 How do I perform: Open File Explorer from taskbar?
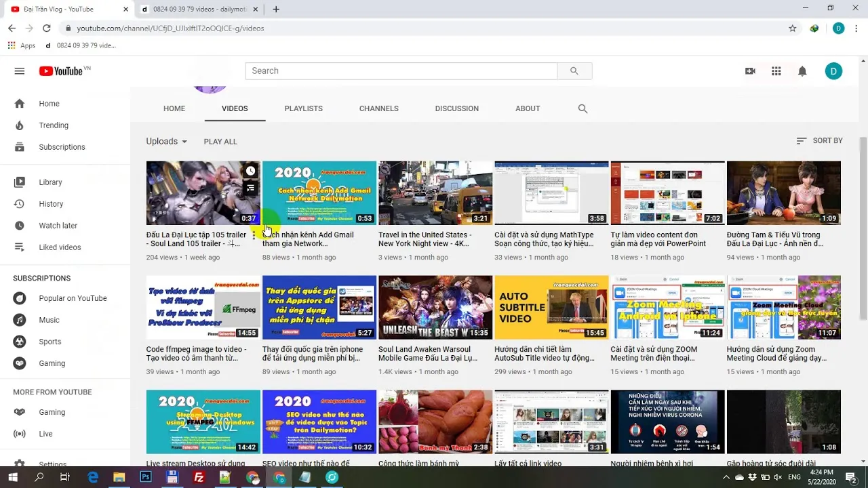click(x=119, y=477)
